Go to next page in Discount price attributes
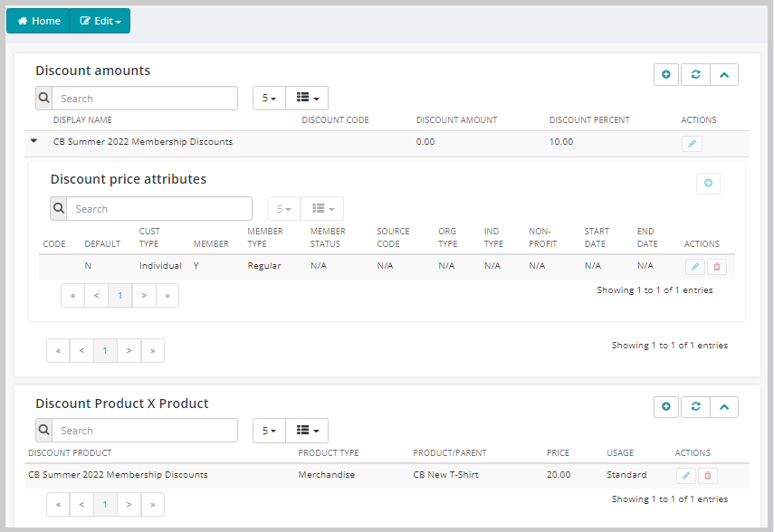The width and height of the screenshot is (774, 532). click(x=144, y=295)
